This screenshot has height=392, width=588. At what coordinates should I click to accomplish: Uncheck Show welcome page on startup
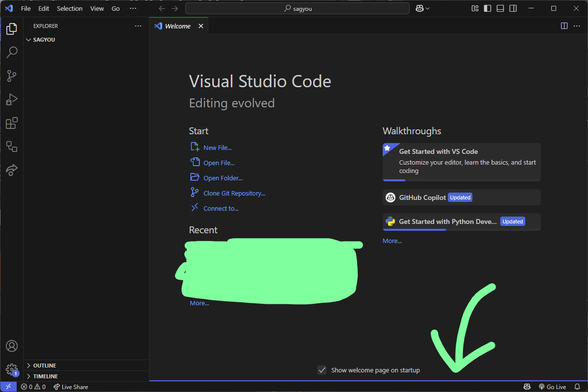click(x=322, y=370)
